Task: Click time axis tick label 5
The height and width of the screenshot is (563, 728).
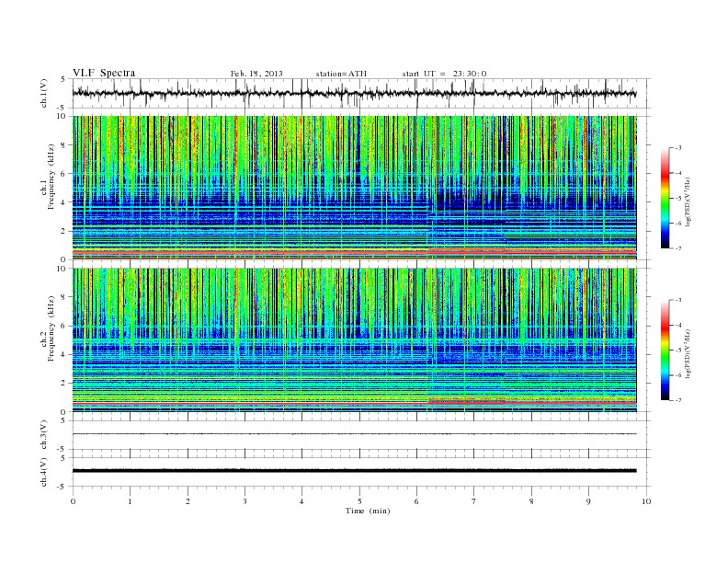Action: pyautogui.click(x=359, y=501)
